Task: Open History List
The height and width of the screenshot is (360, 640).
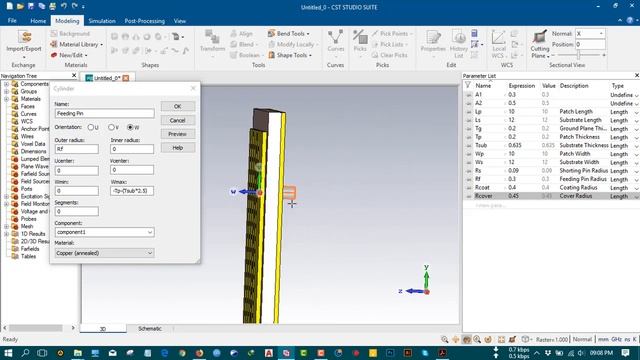Action: (459, 44)
